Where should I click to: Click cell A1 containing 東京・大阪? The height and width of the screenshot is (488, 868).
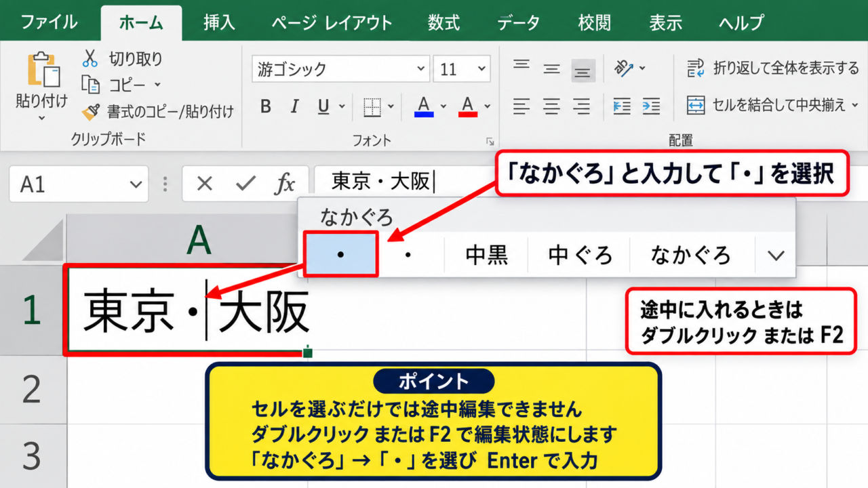click(186, 310)
